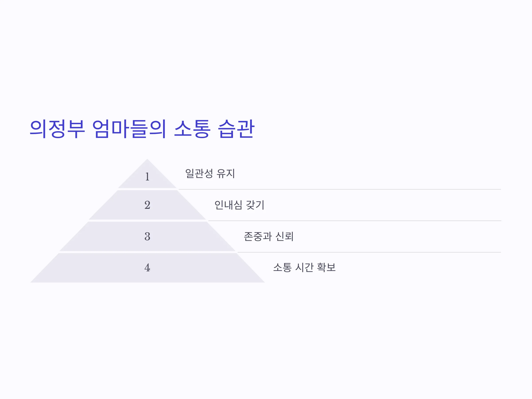532x399 pixels.
Task: Select the title word '습관'
Action: 236,129
